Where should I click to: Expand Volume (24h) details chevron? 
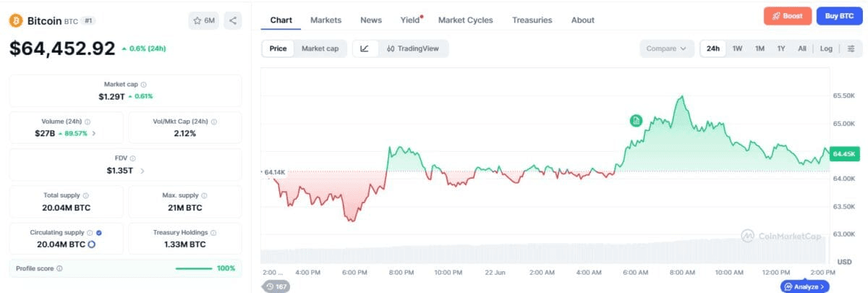(93, 134)
